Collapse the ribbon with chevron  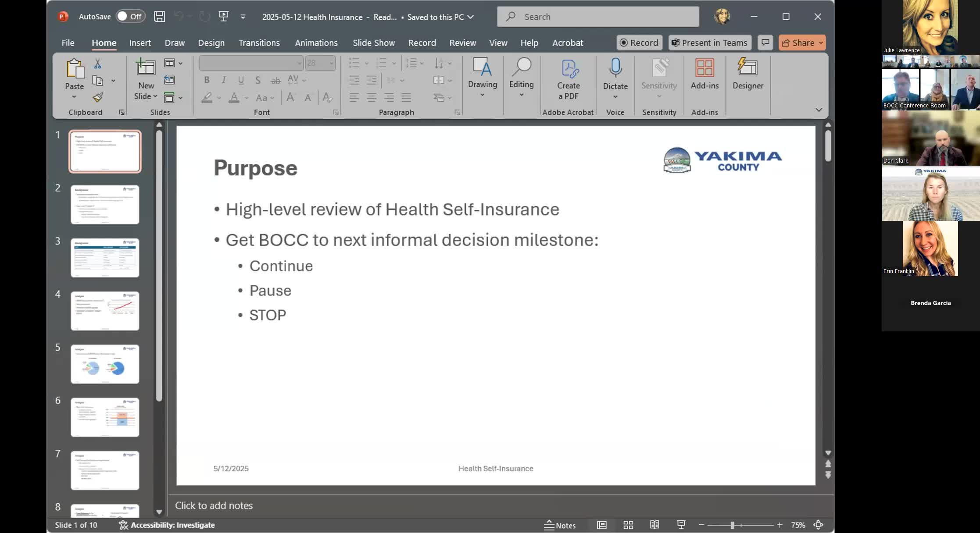819,110
